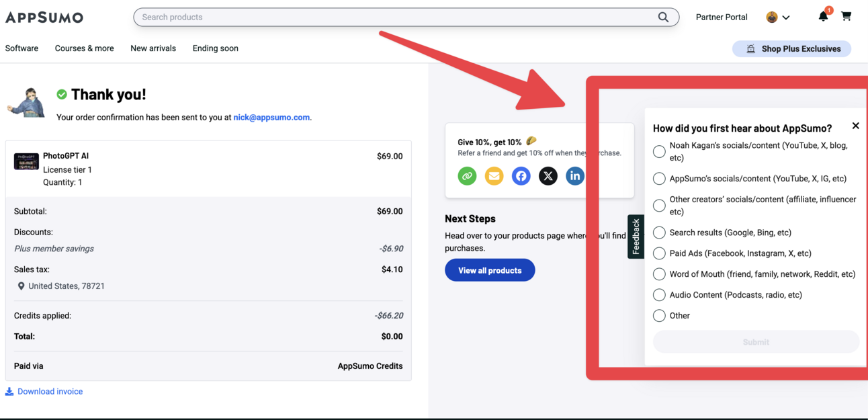Select AppSumo's socials/content option
Image resolution: width=868 pixels, height=420 pixels.
(659, 179)
